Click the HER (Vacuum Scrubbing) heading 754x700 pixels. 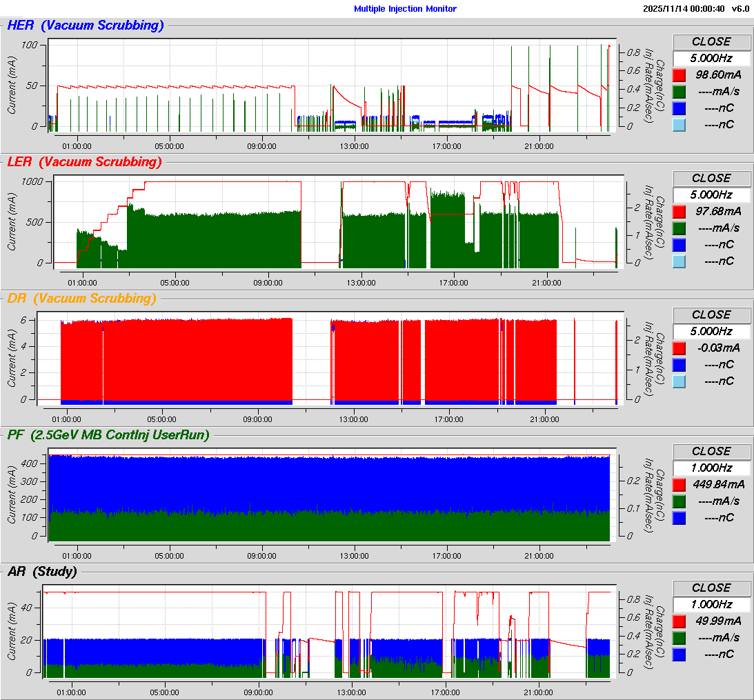(85, 26)
